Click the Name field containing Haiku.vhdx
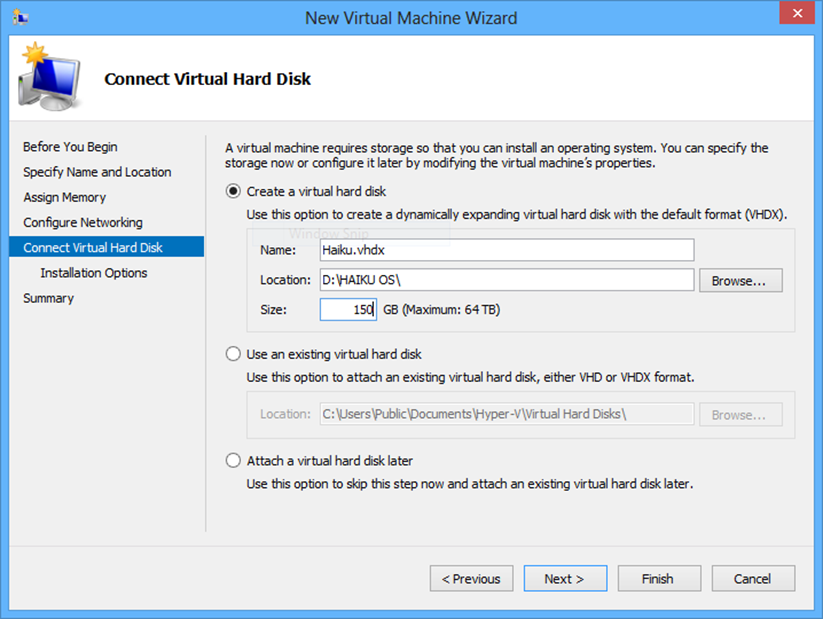Screen dimensions: 823x619 (506, 250)
